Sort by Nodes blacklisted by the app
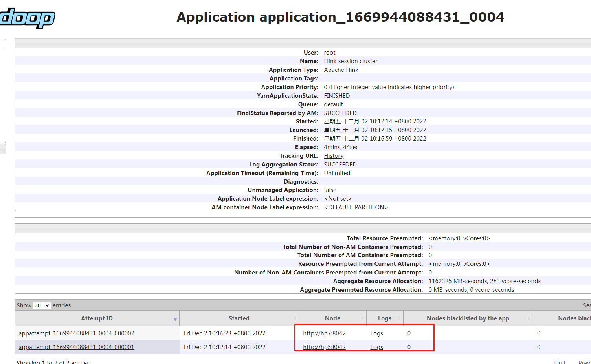Image resolution: width=591 pixels, height=364 pixels. [x=468, y=318]
